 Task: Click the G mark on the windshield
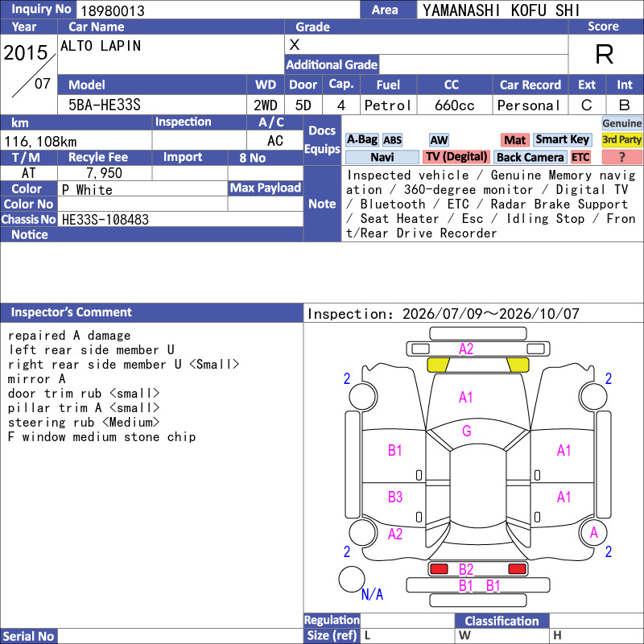click(x=467, y=431)
